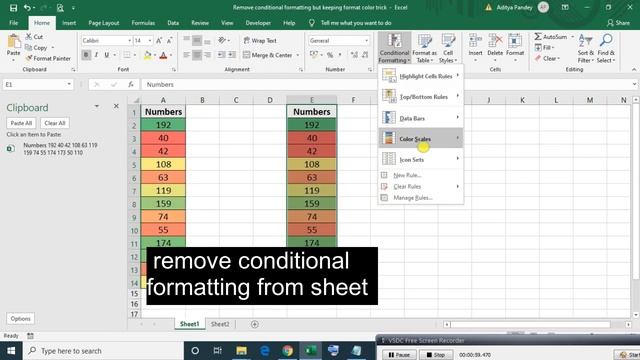Click the Save icon in title bar

[13, 8]
